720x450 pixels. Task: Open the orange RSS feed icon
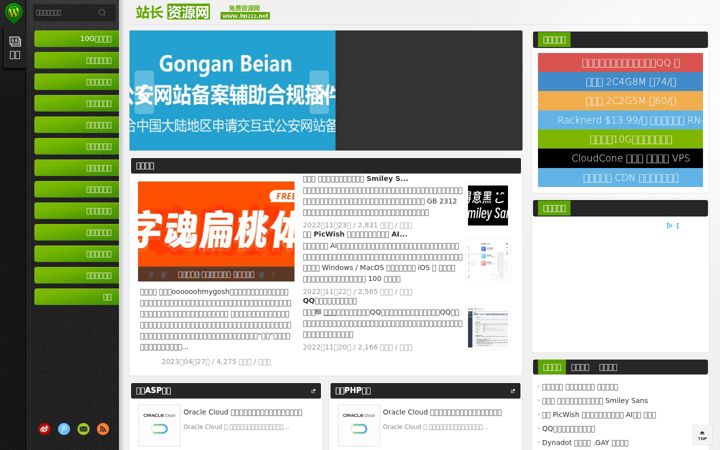tap(103, 429)
